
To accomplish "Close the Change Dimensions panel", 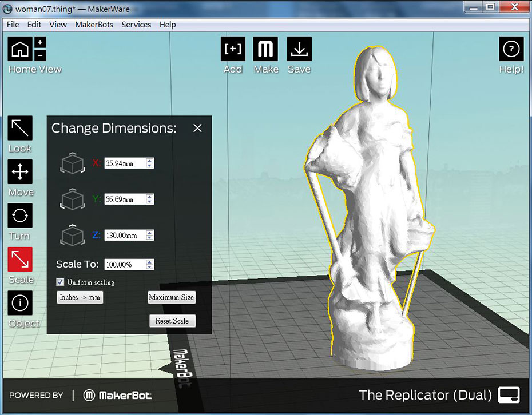I will coord(197,128).
